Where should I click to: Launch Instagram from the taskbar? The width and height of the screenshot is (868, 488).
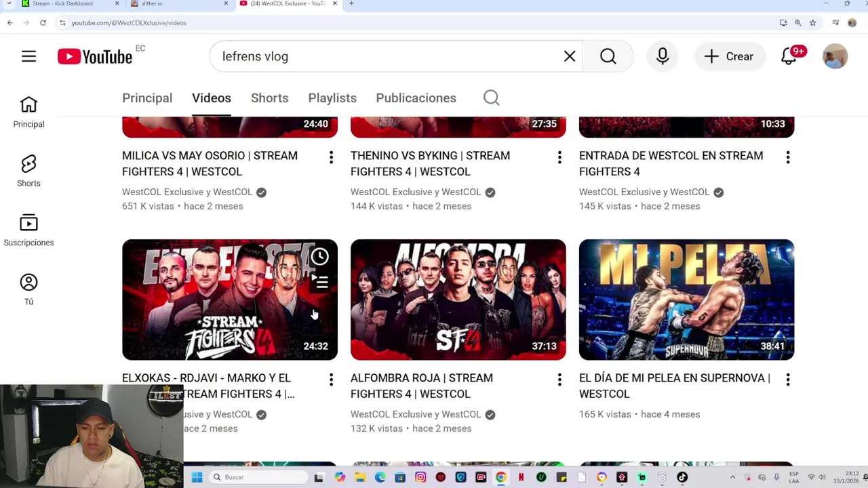pyautogui.click(x=420, y=477)
